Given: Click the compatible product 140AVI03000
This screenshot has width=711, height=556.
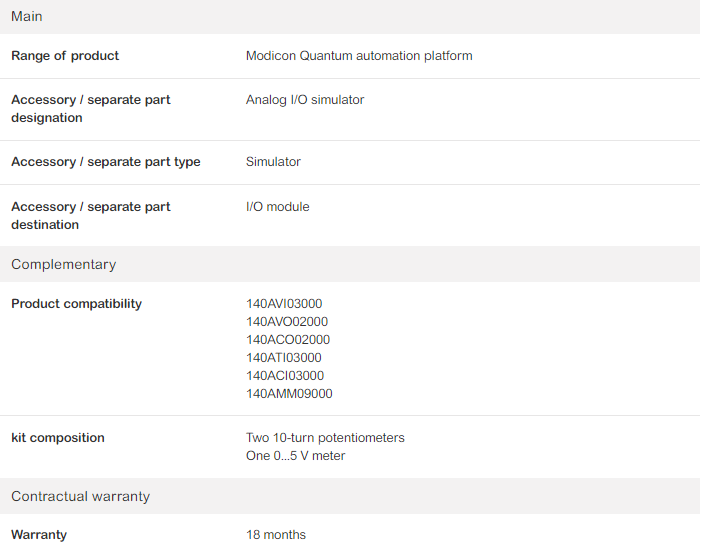Looking at the screenshot, I should coord(284,304).
